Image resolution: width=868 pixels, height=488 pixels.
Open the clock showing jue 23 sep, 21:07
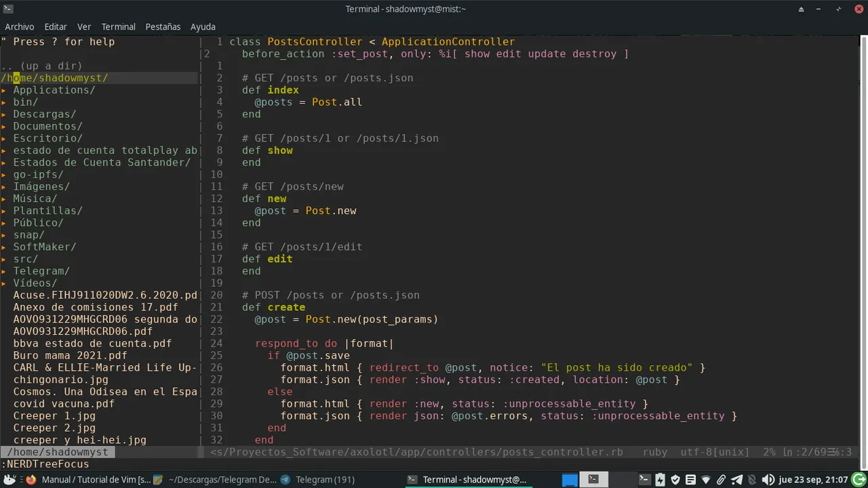[812, 480]
